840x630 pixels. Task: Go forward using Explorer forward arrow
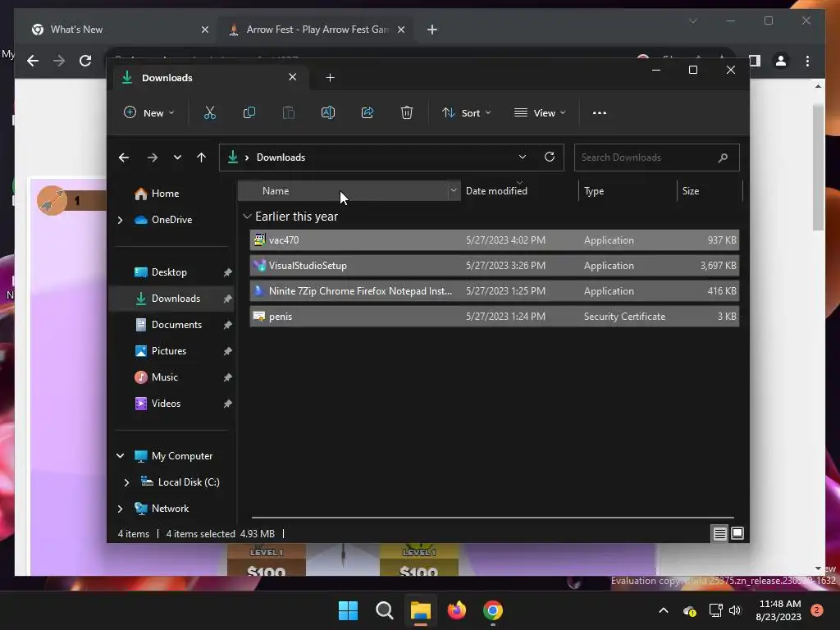153,157
